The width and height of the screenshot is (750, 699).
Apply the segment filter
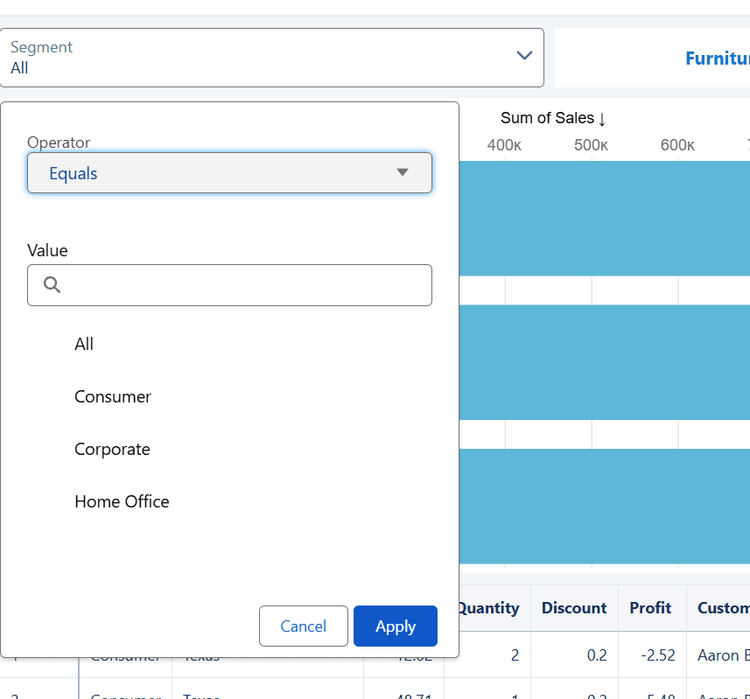[395, 626]
